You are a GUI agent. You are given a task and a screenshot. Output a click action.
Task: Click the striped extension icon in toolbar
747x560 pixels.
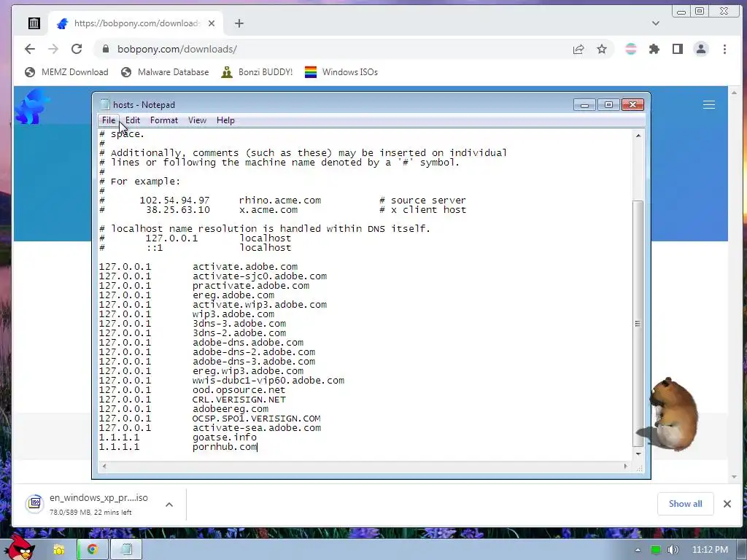[631, 49]
